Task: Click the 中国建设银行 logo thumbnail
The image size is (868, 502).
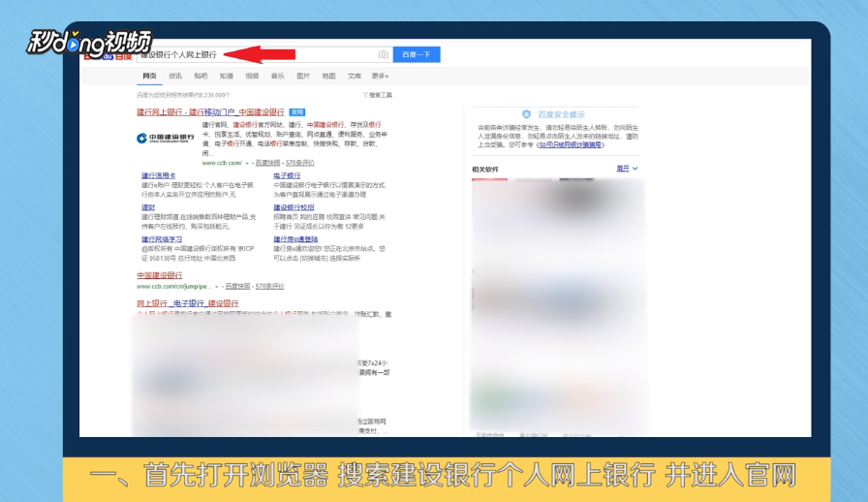Action: point(166,138)
